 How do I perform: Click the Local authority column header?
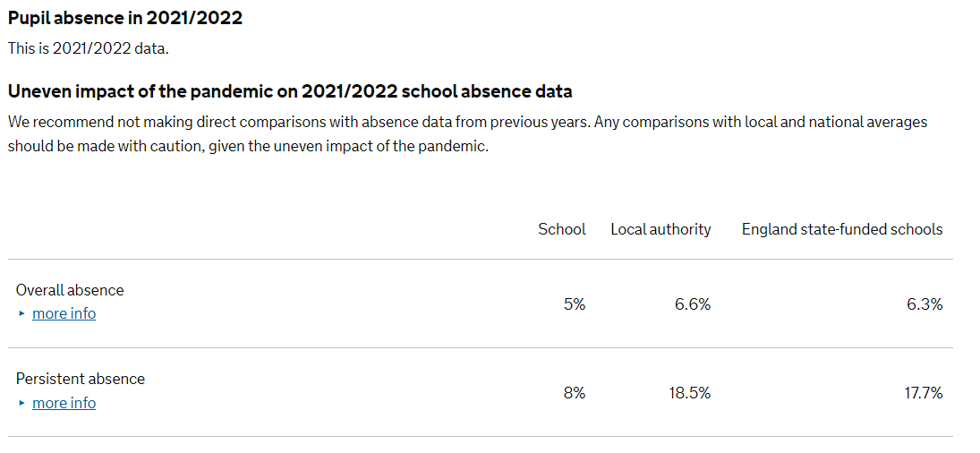pyautogui.click(x=660, y=229)
